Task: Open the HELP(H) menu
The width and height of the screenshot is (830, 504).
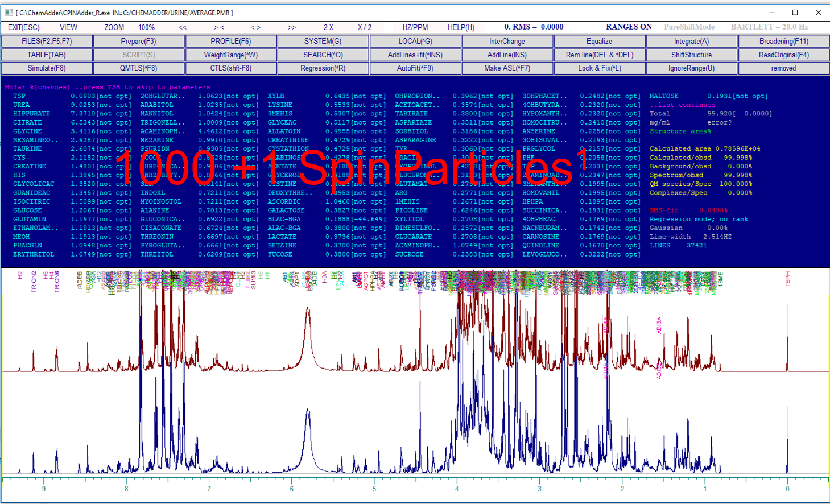Action: 461,27
